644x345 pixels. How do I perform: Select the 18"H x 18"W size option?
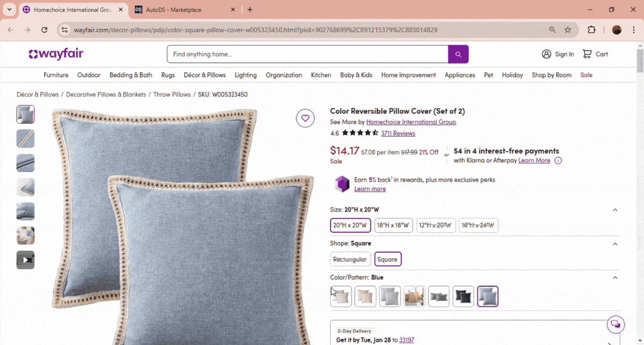[393, 225]
